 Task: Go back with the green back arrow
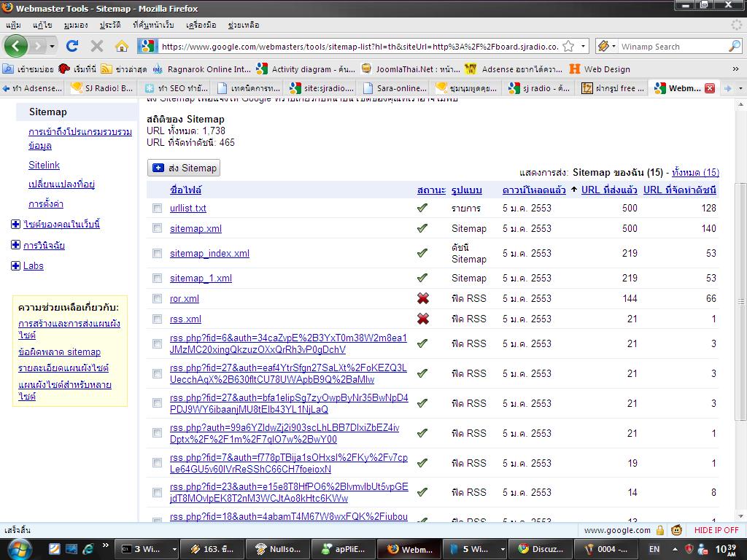coord(16,46)
